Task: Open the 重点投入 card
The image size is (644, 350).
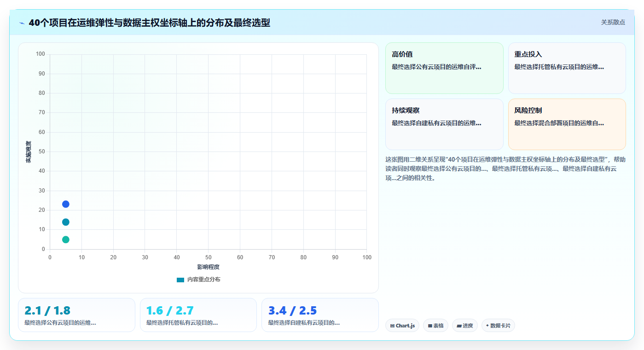Action: 567,68
